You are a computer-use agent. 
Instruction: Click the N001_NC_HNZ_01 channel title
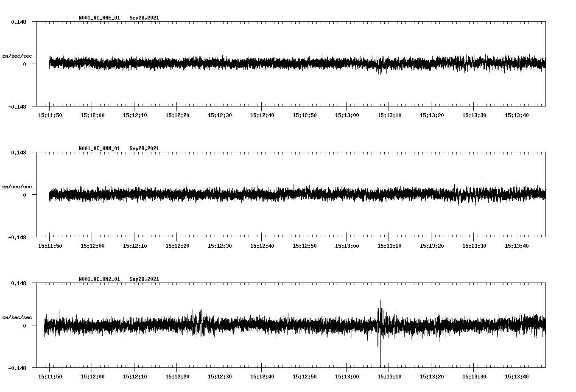(x=99, y=279)
